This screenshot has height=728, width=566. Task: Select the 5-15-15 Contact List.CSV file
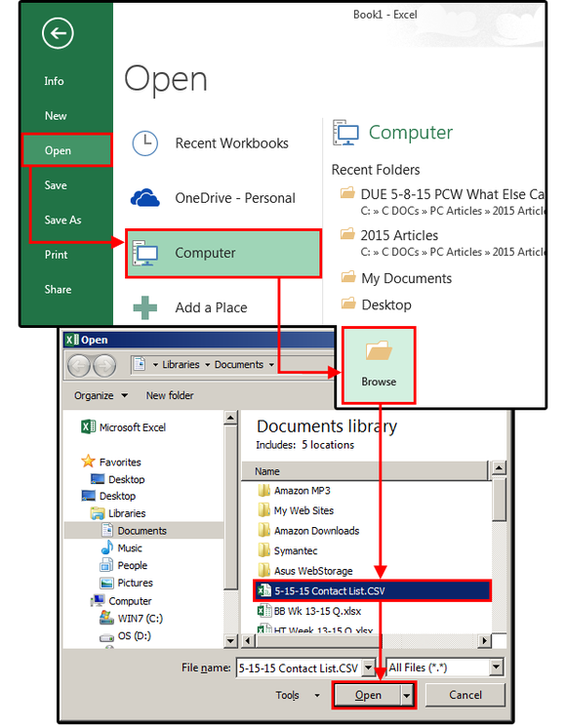click(372, 590)
